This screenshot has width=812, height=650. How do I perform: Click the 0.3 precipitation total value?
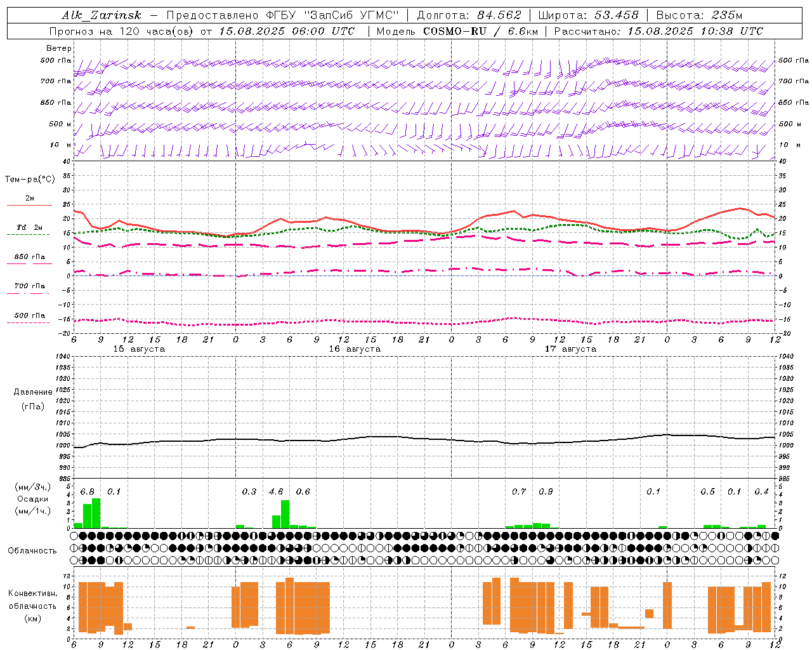click(249, 492)
